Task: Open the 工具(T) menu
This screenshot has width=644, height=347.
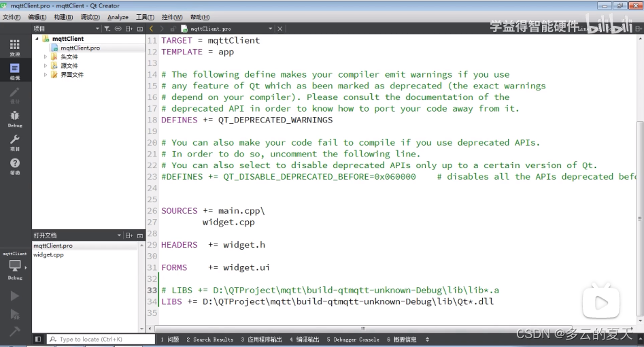Action: pyautogui.click(x=145, y=17)
